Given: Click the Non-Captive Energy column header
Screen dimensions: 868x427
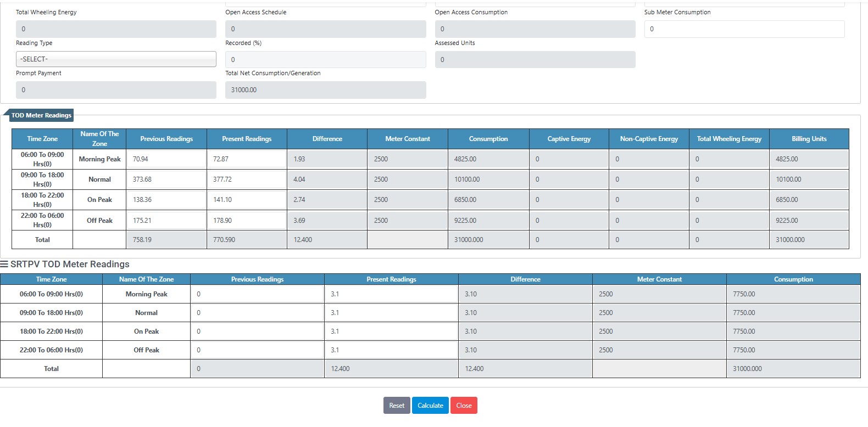Looking at the screenshot, I should pos(649,139).
